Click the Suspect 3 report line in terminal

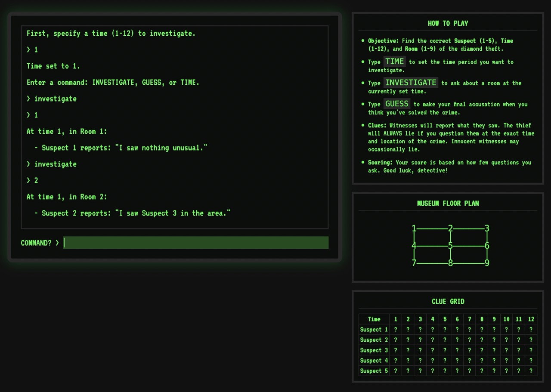[x=136, y=213]
